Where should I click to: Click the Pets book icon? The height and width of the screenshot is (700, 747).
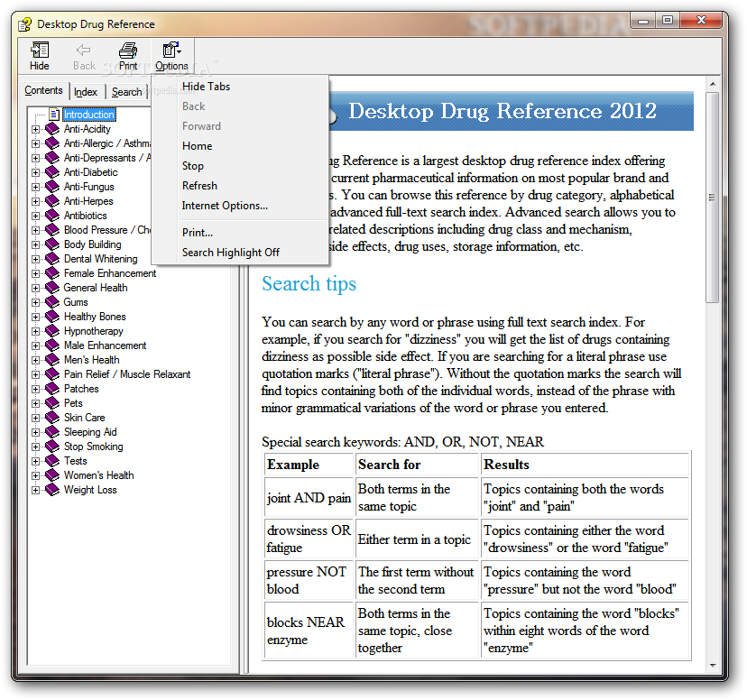coord(52,403)
